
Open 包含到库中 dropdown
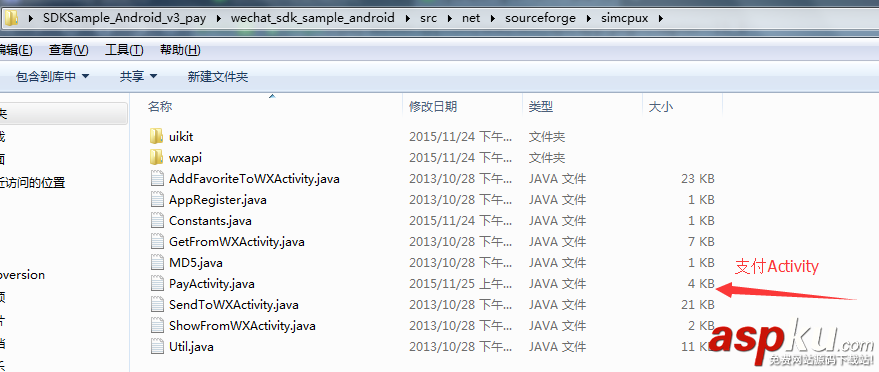tap(53, 76)
